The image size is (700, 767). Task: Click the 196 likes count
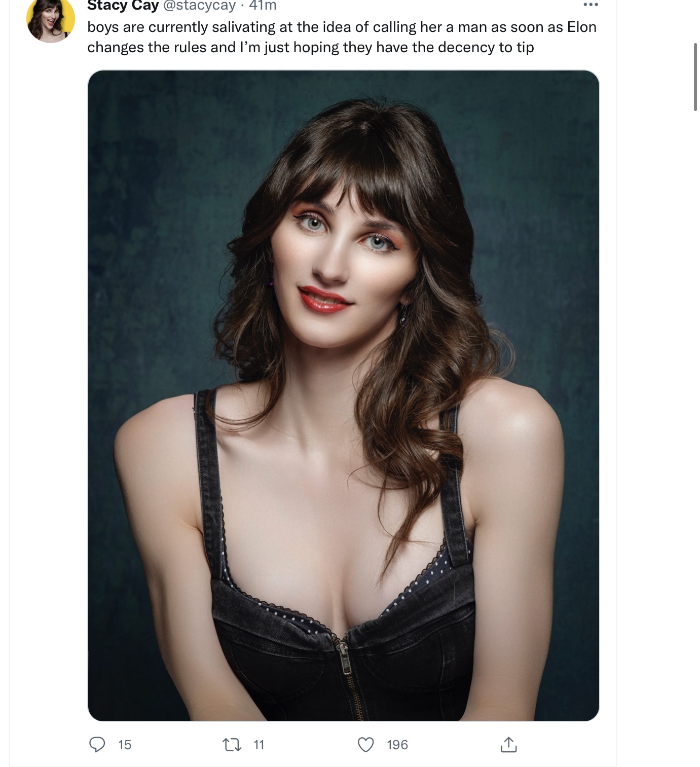(x=397, y=745)
